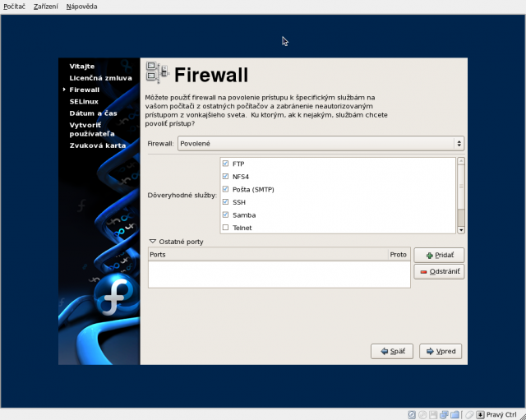Collapse the Ostatné porty expander
Screen dimensions: 526x420
(x=153, y=241)
